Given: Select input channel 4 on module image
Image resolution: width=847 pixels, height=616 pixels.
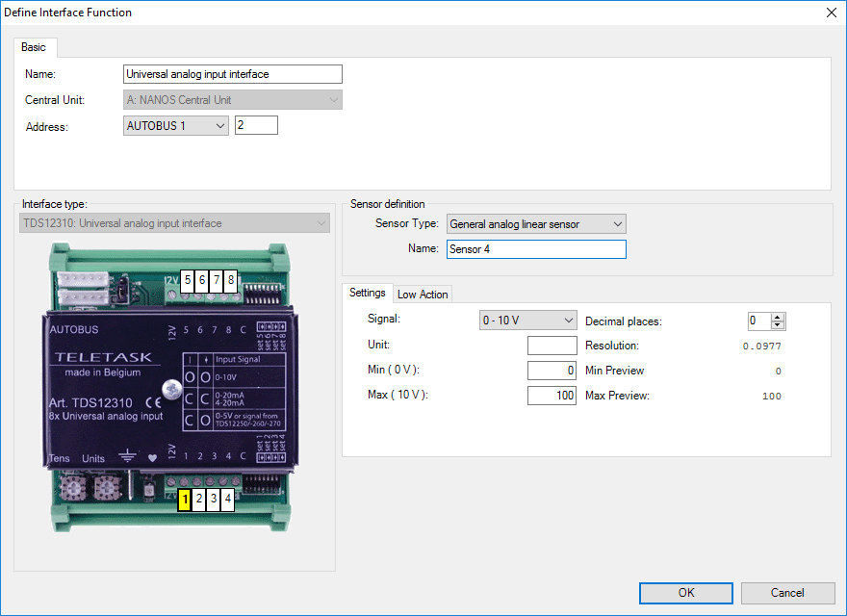Looking at the screenshot, I should coord(228,499).
